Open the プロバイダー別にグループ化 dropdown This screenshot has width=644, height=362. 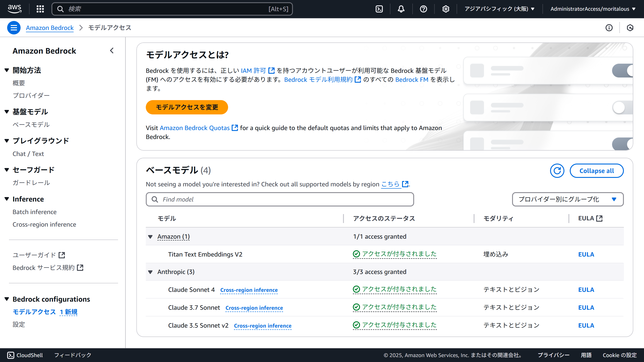point(568,199)
